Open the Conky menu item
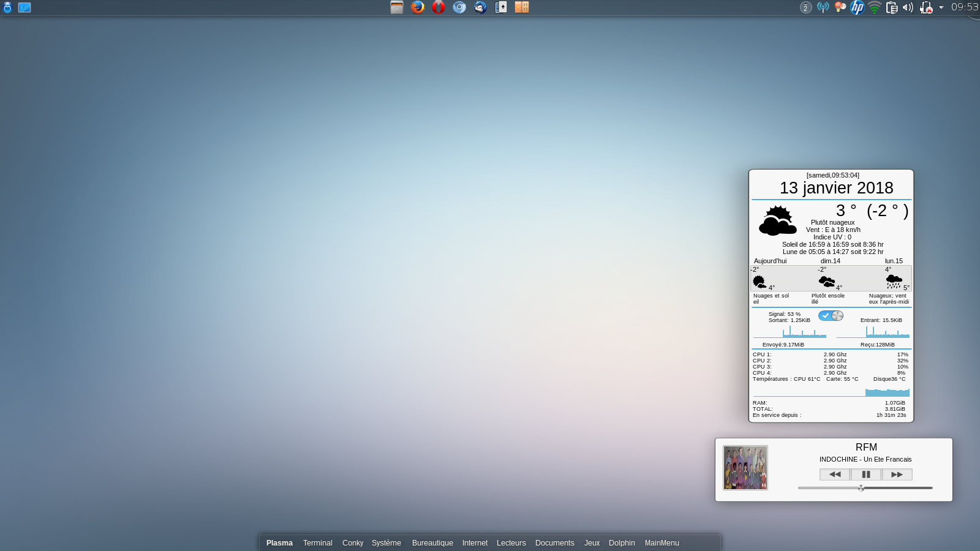 click(353, 543)
